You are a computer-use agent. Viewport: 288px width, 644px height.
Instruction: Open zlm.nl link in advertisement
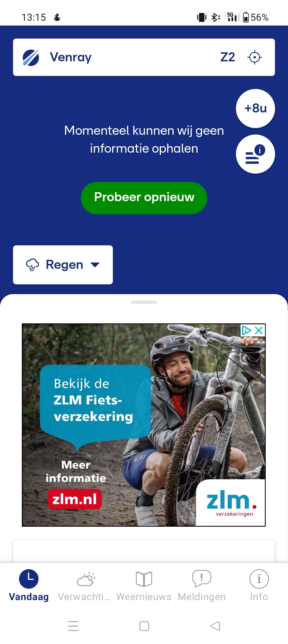pos(75,499)
